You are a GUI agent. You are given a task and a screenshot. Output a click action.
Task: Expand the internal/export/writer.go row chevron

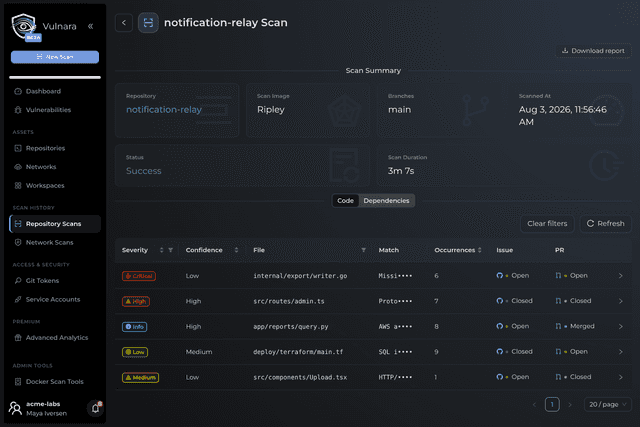[x=620, y=276]
